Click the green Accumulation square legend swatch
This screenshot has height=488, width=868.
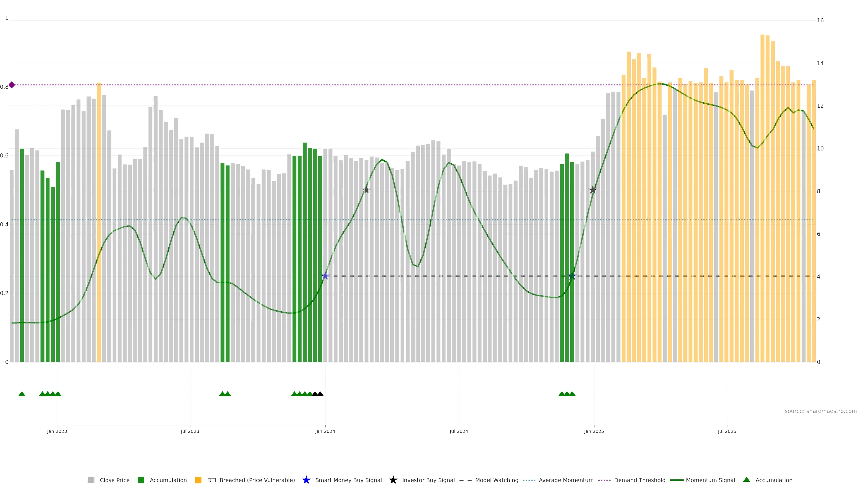pos(141,480)
